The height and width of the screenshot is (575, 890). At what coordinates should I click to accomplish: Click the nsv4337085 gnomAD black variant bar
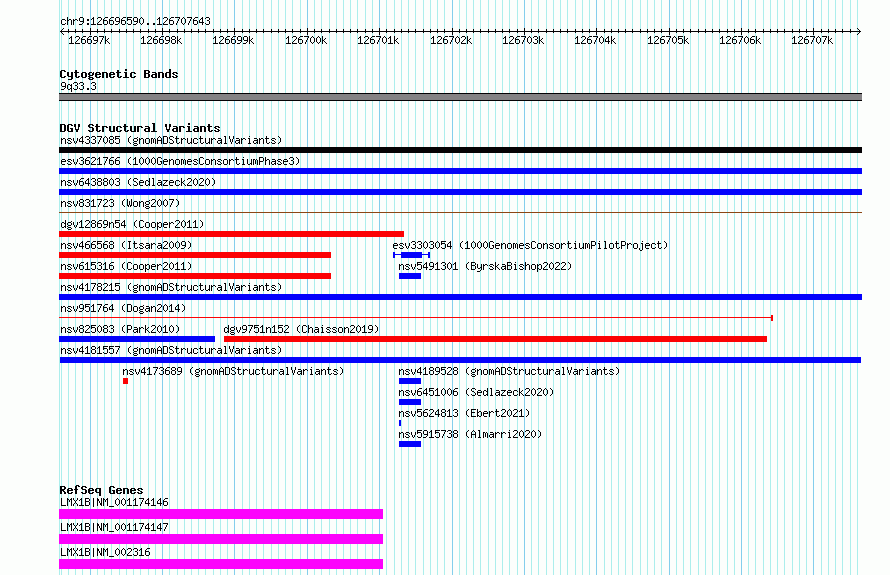coord(460,150)
